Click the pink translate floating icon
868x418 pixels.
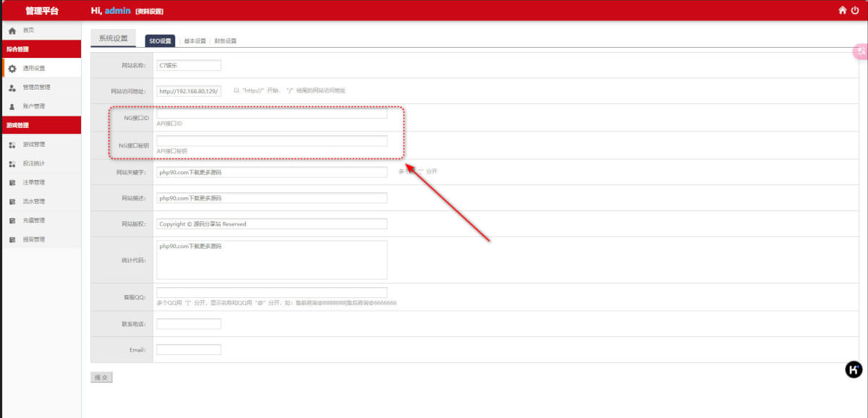tap(861, 51)
